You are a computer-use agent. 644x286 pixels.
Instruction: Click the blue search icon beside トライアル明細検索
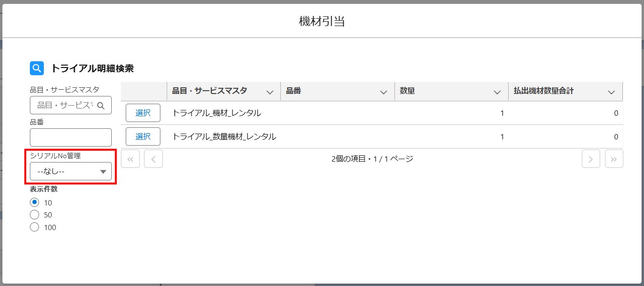coord(37,68)
